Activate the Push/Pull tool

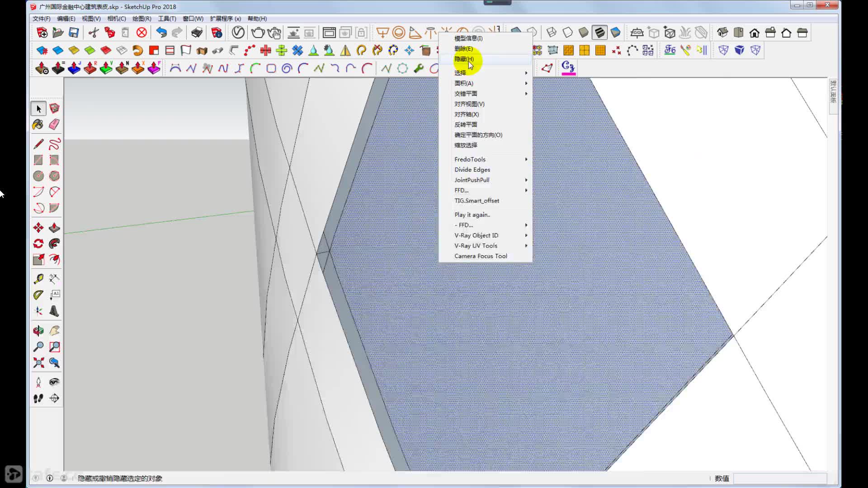pos(54,228)
